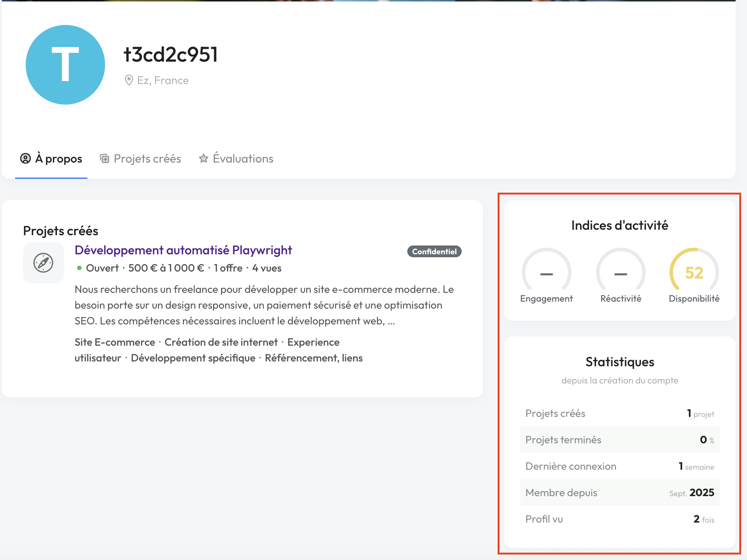747x560 pixels.
Task: Click the compass project icon
Action: (x=43, y=263)
